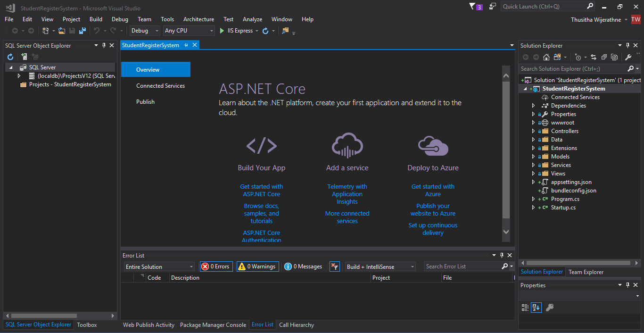Switch to Package Manager Console tab
This screenshot has height=333, width=644.
(x=213, y=325)
